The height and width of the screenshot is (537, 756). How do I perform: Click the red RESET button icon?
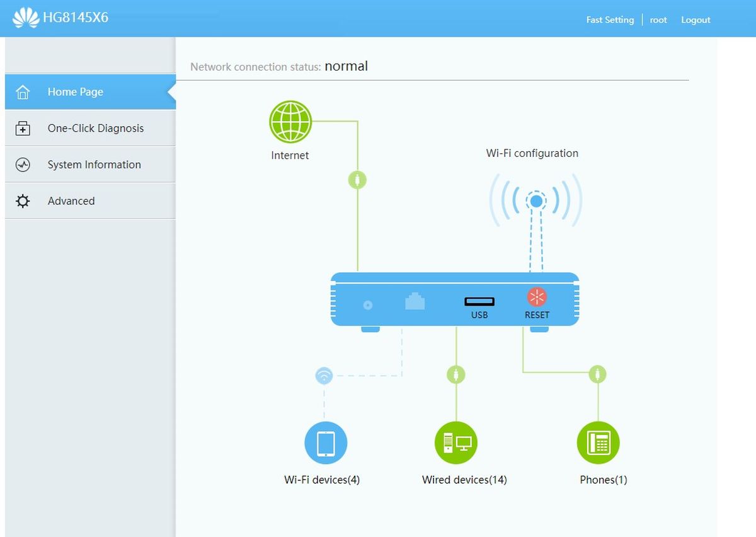[537, 297]
